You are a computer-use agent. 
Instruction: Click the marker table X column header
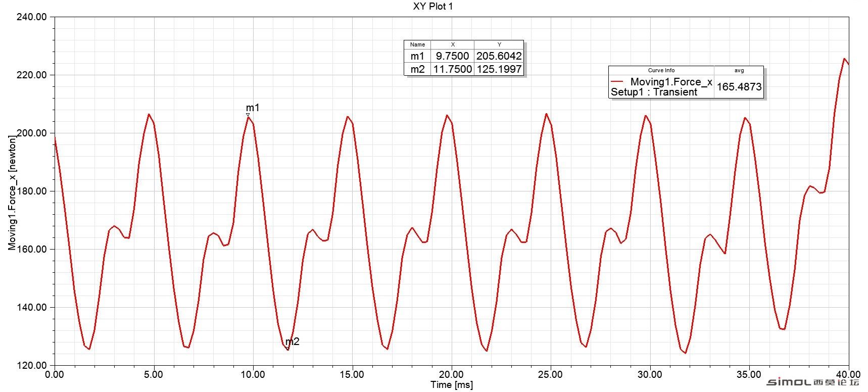point(452,44)
